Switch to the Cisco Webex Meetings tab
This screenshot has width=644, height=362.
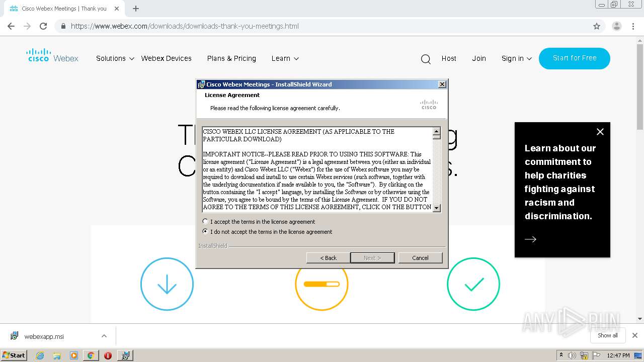(x=64, y=9)
